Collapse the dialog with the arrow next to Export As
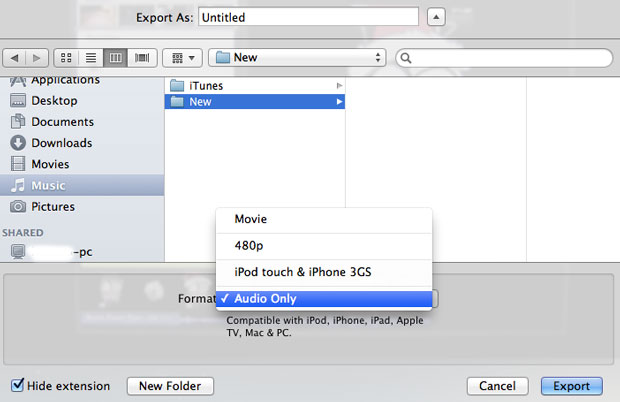This screenshot has width=620, height=402. (x=436, y=17)
